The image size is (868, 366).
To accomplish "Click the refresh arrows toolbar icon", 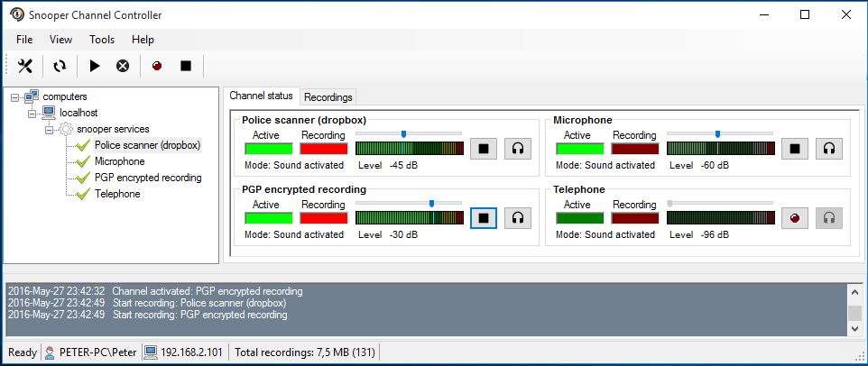I will [60, 67].
